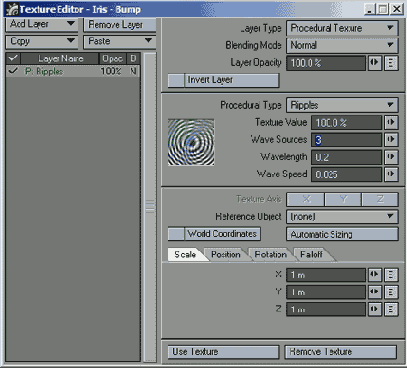407x368 pixels.
Task: Open the Blending Mode dropdown
Action: pyautogui.click(x=342, y=45)
